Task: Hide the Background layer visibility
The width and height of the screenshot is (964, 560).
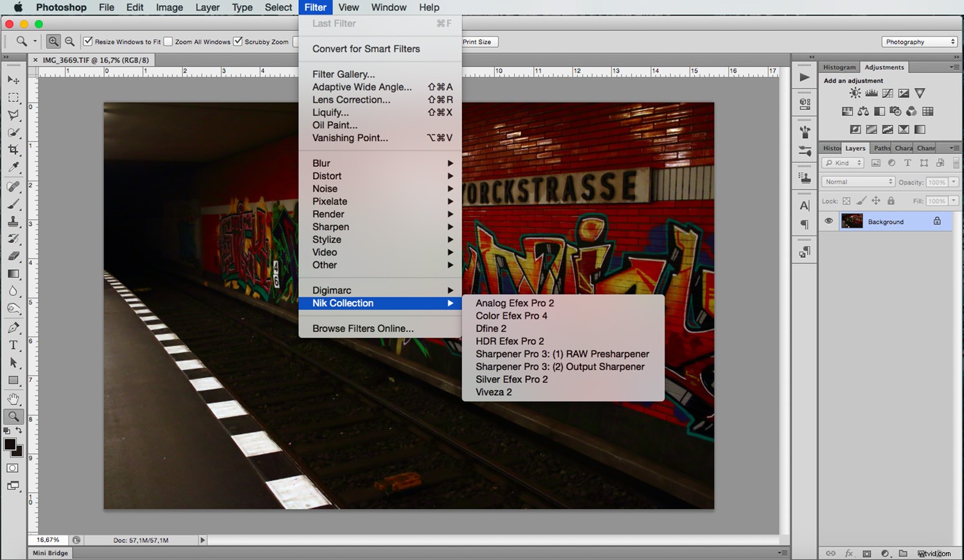Action: tap(829, 221)
